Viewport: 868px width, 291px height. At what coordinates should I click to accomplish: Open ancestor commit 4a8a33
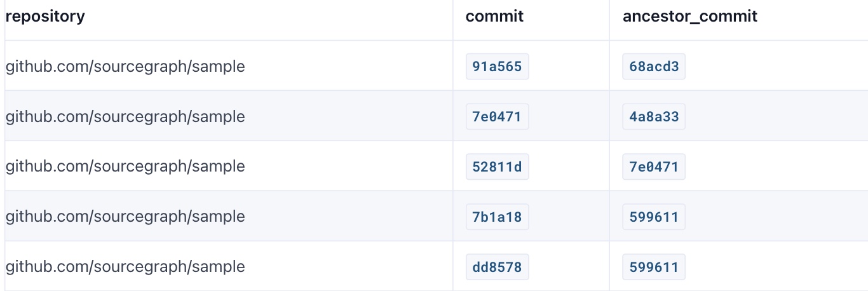click(x=654, y=117)
